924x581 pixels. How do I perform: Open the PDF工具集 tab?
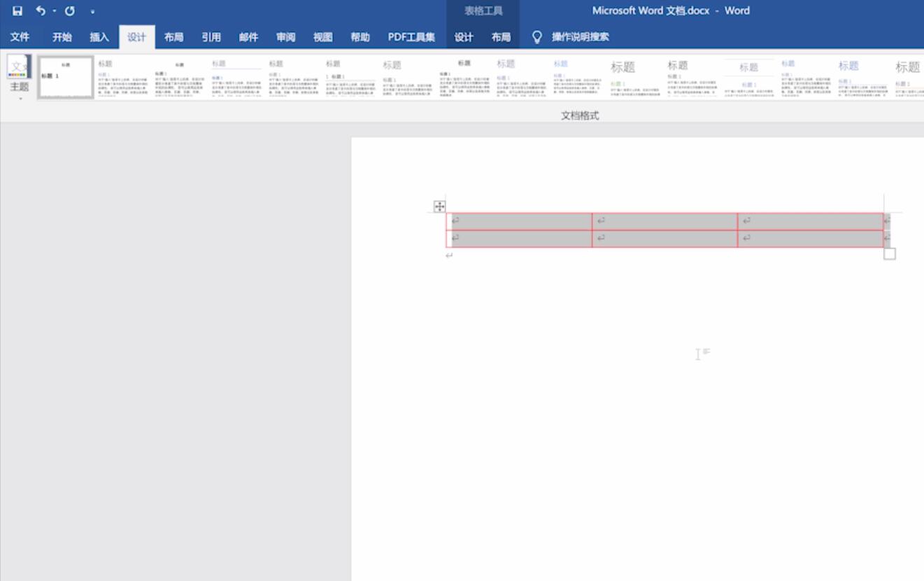pyautogui.click(x=411, y=37)
